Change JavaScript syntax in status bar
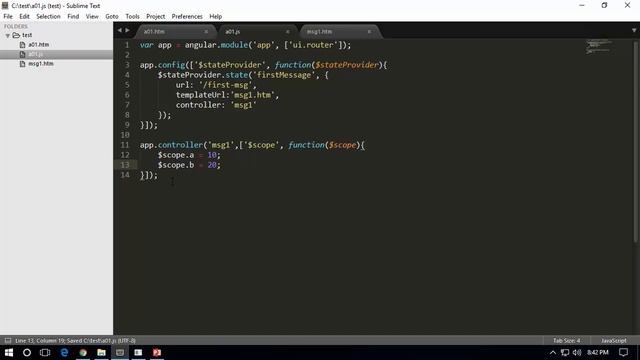 pyautogui.click(x=613, y=340)
